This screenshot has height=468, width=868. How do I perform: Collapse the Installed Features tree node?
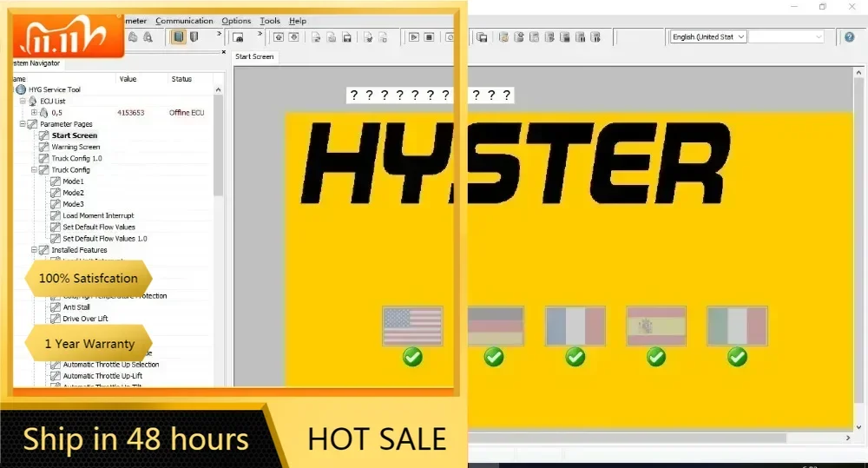[35, 250]
